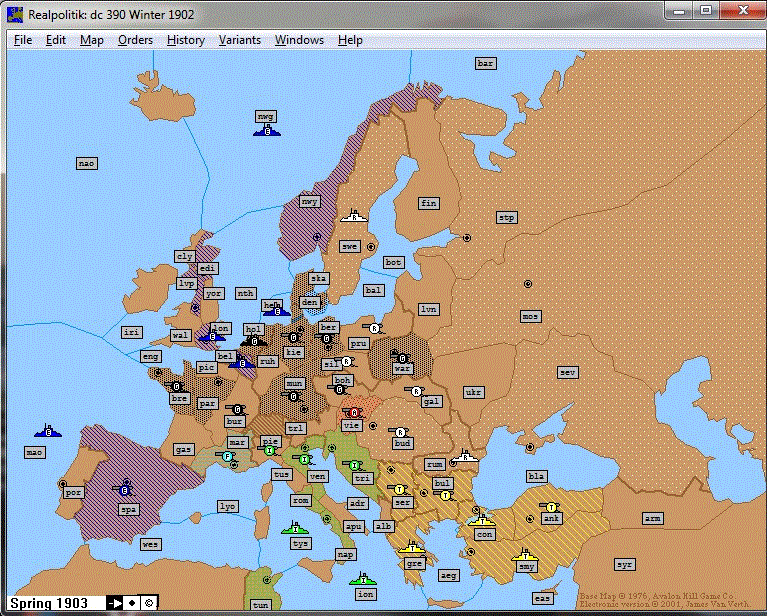This screenshot has height=616, width=767.
Task: Click the Portugal supply center dot
Action: 63,484
